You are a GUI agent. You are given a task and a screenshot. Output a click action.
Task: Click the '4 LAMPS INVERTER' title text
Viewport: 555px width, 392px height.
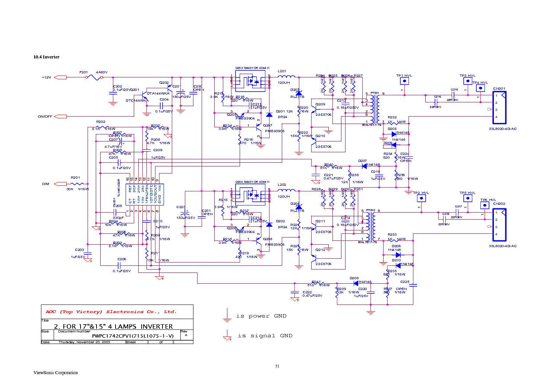click(141, 326)
